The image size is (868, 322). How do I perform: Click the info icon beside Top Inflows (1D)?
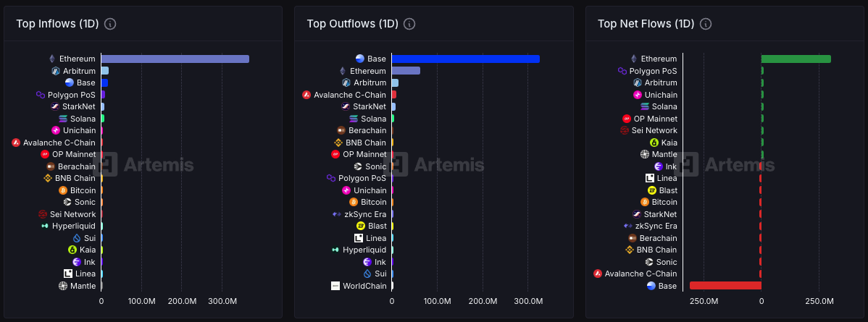click(110, 24)
